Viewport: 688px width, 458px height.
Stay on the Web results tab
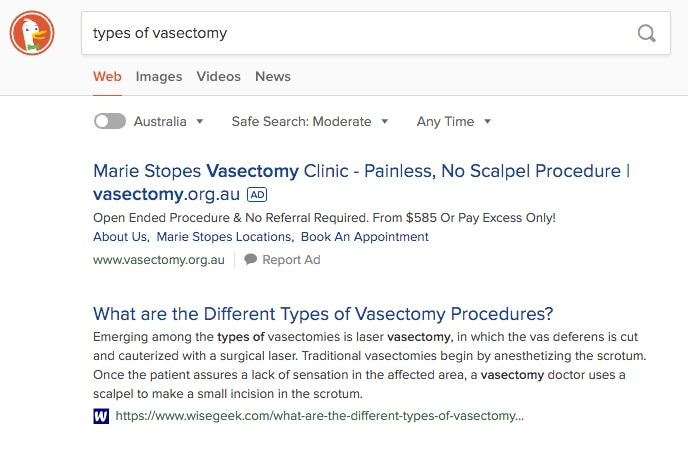pyautogui.click(x=107, y=76)
